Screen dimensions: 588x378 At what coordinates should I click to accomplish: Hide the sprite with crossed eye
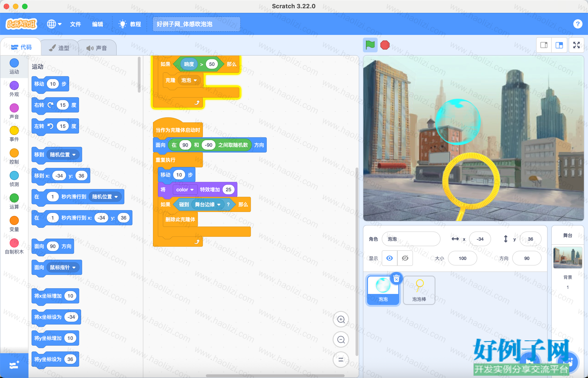(405, 258)
